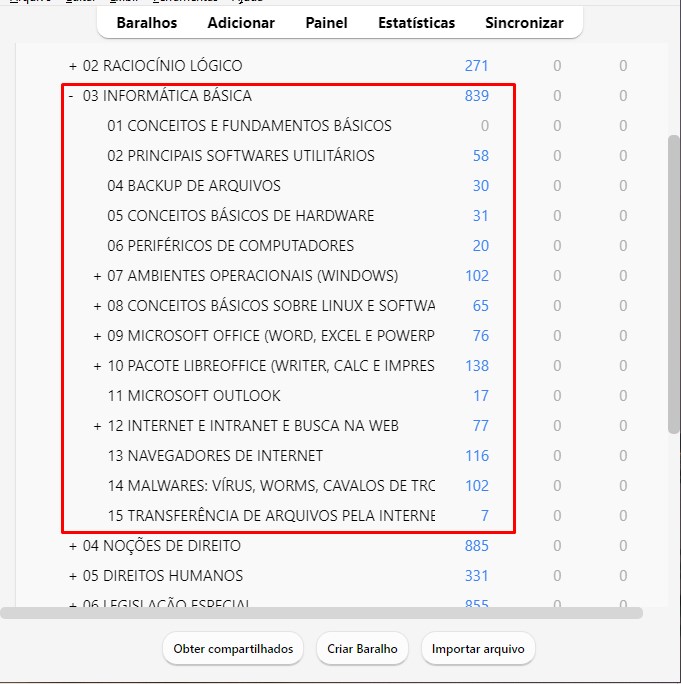Switch to the Painel view
Screen dimensions: 681x684
[x=326, y=22]
